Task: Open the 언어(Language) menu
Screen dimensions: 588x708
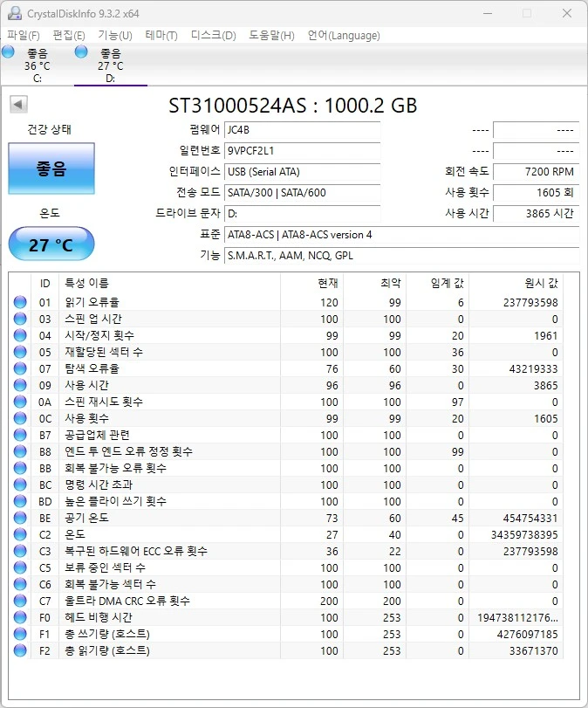Action: point(344,35)
